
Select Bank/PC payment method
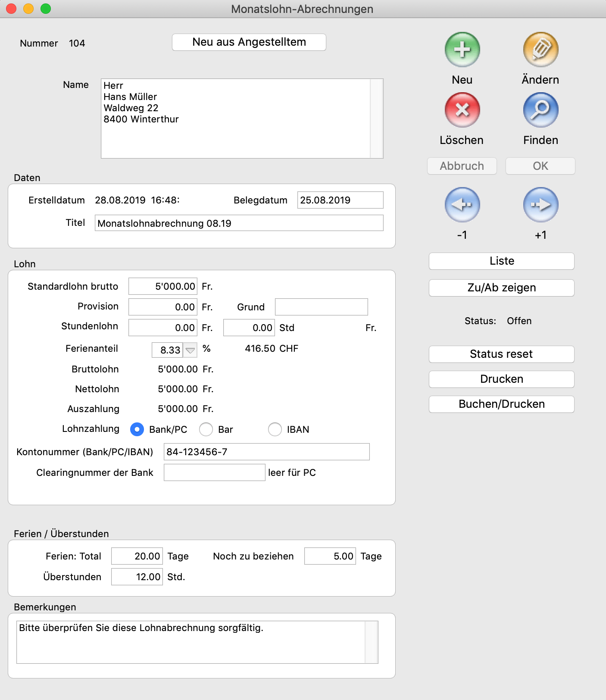coord(137,429)
